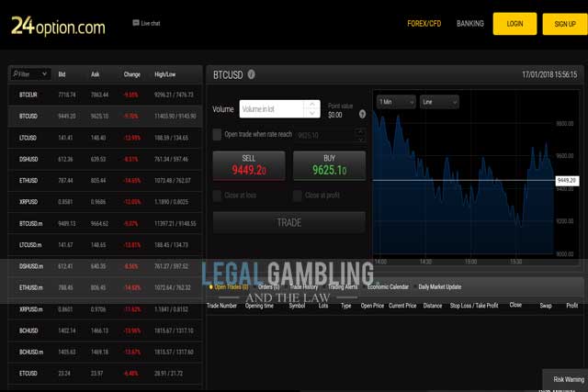588x392 pixels.
Task: Click Trade Number column header
Action: [221, 306]
